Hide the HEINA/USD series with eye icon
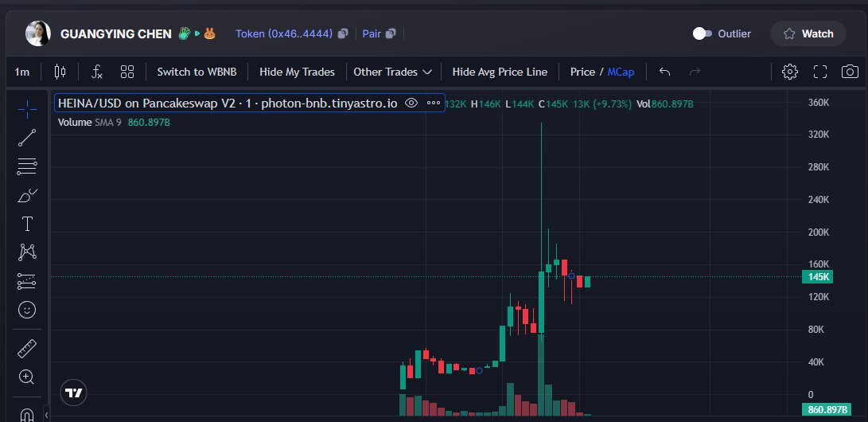 (411, 103)
